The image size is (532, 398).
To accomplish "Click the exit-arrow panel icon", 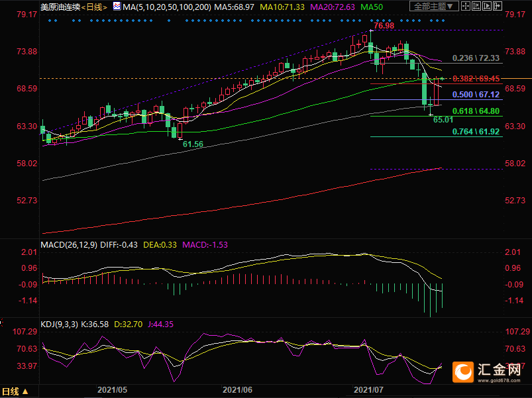I will point(498,6).
